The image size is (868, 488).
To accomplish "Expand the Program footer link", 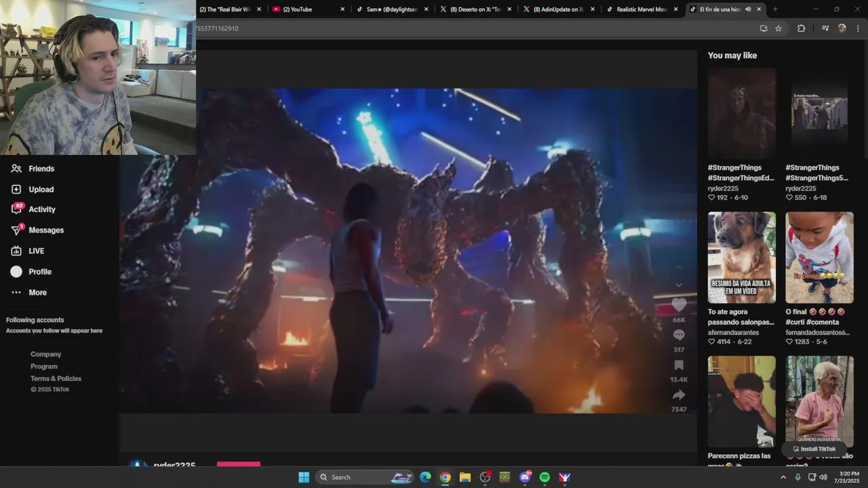I will coord(43,366).
